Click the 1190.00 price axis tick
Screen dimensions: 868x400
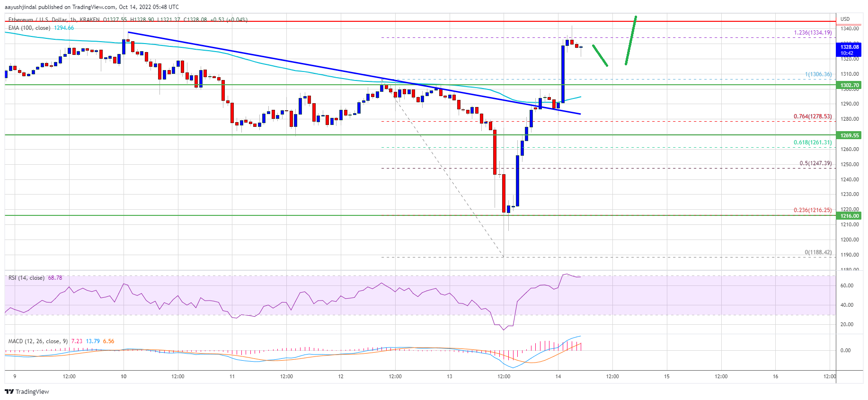(x=850, y=255)
